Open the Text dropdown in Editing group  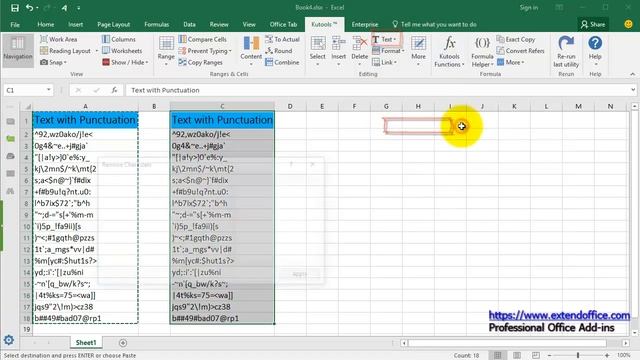385,39
